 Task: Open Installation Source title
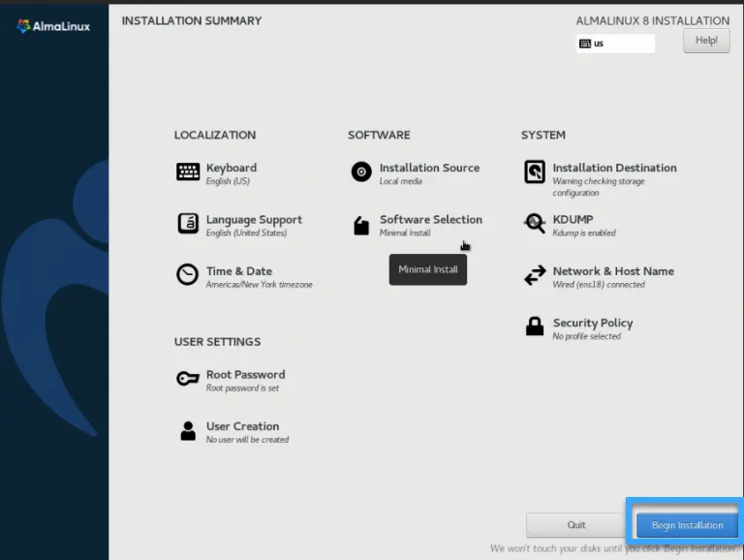click(x=429, y=168)
